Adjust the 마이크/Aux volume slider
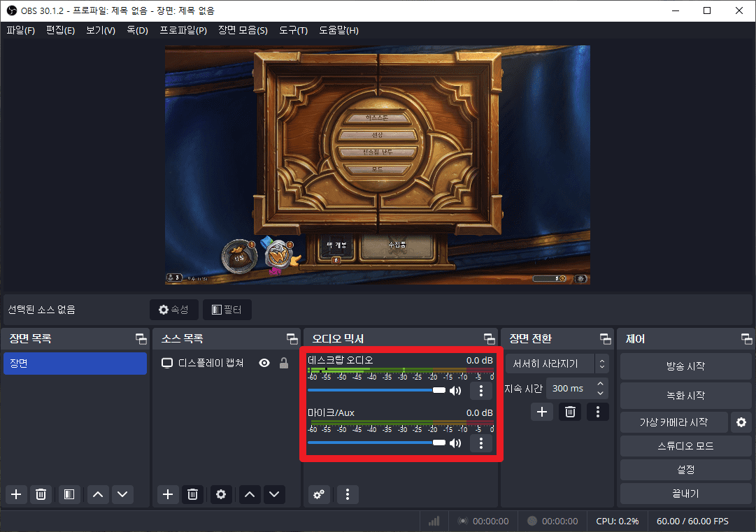This screenshot has width=756, height=532. [x=376, y=443]
